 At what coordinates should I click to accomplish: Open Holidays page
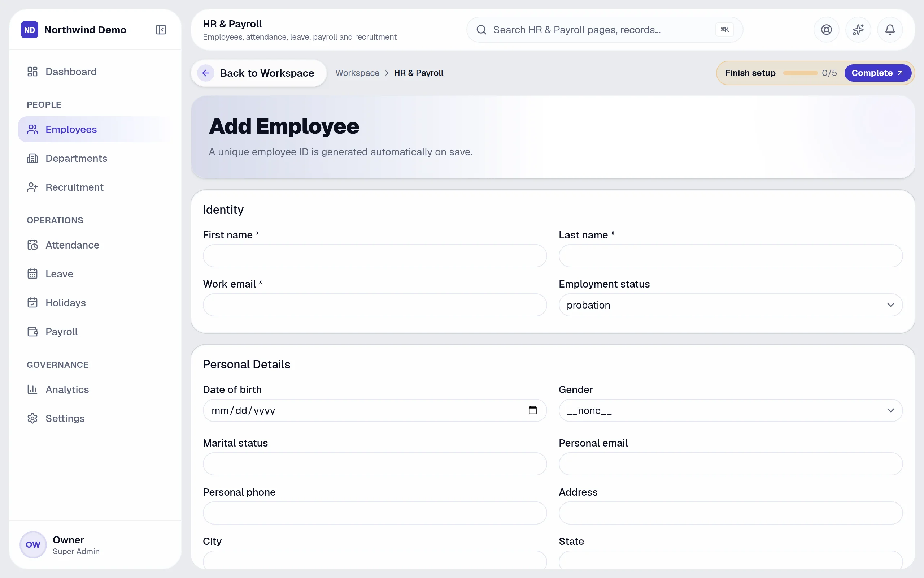coord(95,303)
